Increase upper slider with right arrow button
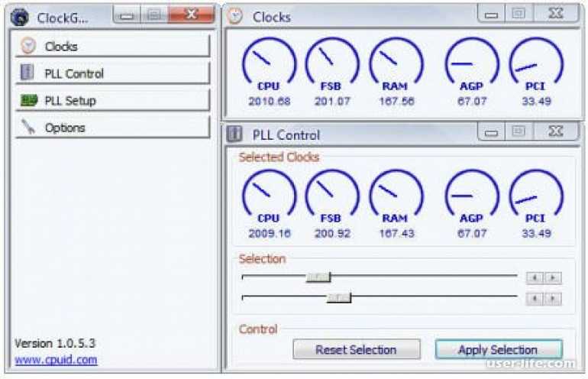Viewport: 588px width, 379px height. point(553,277)
